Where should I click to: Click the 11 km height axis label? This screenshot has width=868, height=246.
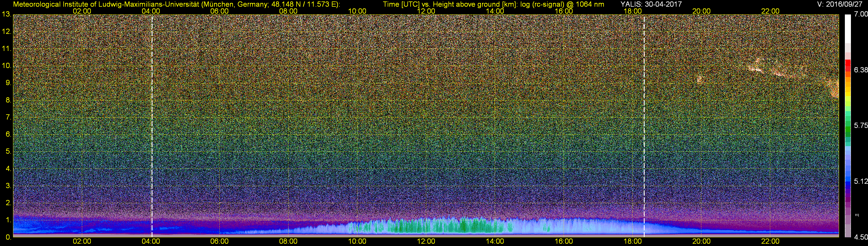click(6, 49)
